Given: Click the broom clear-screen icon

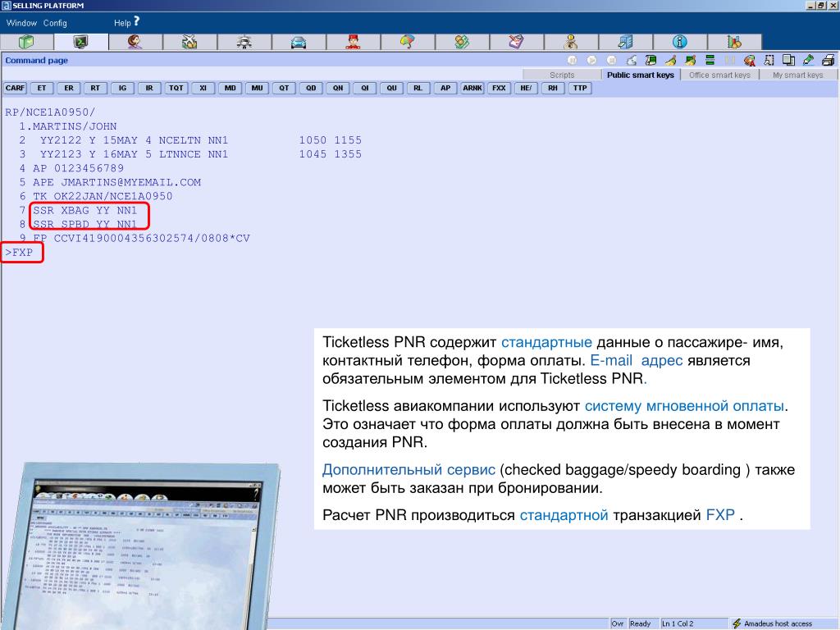Looking at the screenshot, I should (x=670, y=60).
